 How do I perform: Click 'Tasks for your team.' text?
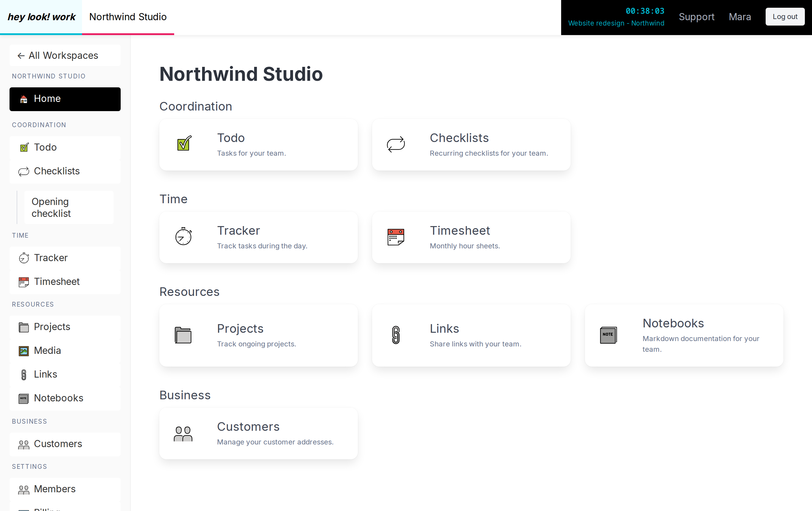[251, 153]
